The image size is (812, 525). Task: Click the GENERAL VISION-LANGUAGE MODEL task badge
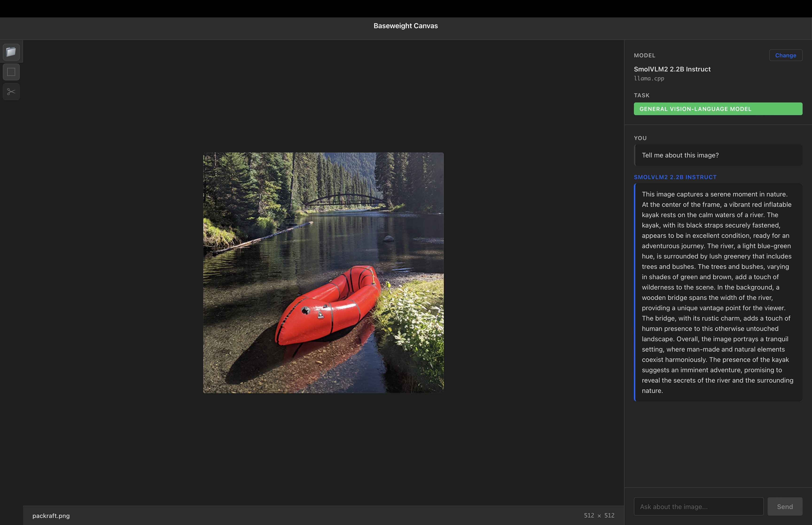point(718,109)
